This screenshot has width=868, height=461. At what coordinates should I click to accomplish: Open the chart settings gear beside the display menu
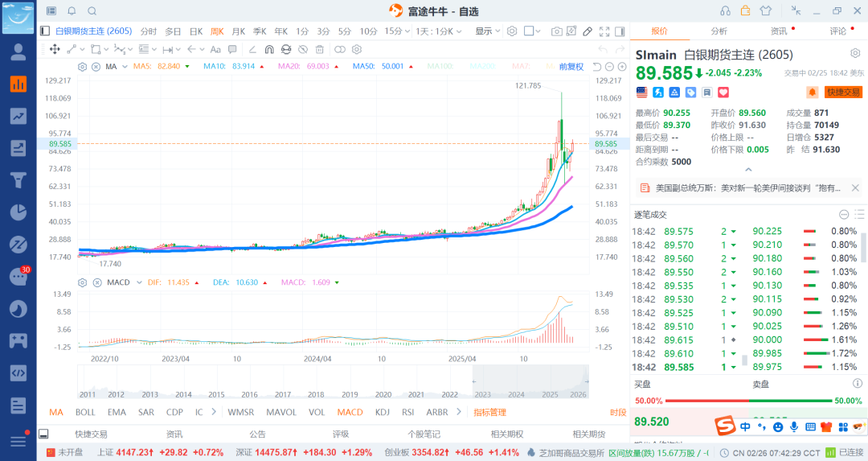[512, 31]
